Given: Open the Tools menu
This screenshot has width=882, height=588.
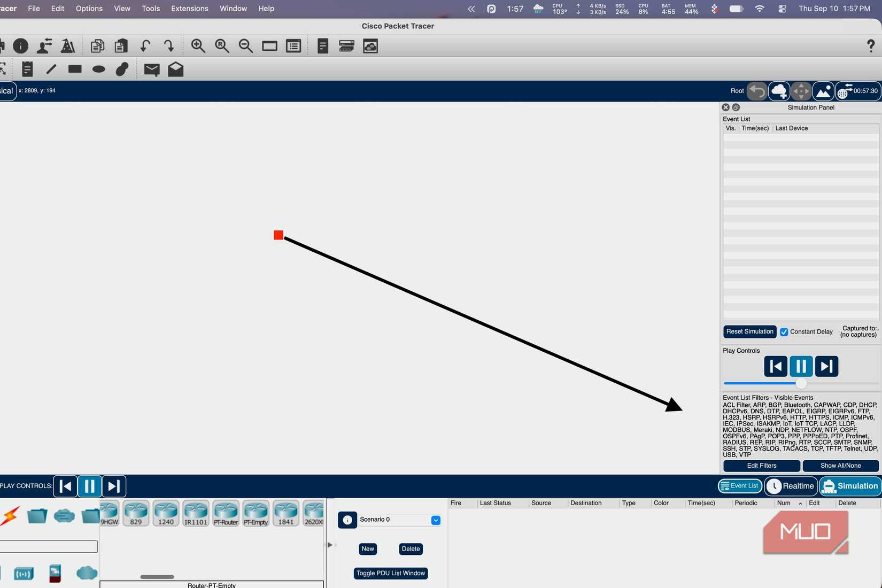Looking at the screenshot, I should point(151,9).
